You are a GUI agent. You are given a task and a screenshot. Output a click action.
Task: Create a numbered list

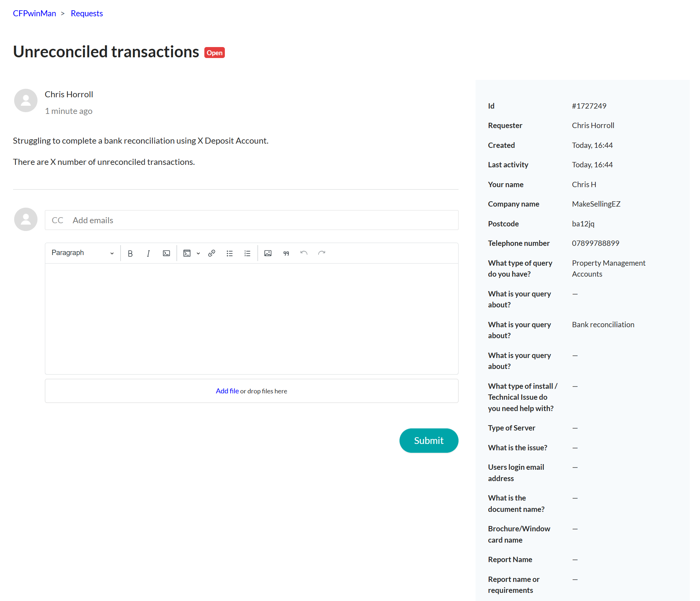pos(247,253)
